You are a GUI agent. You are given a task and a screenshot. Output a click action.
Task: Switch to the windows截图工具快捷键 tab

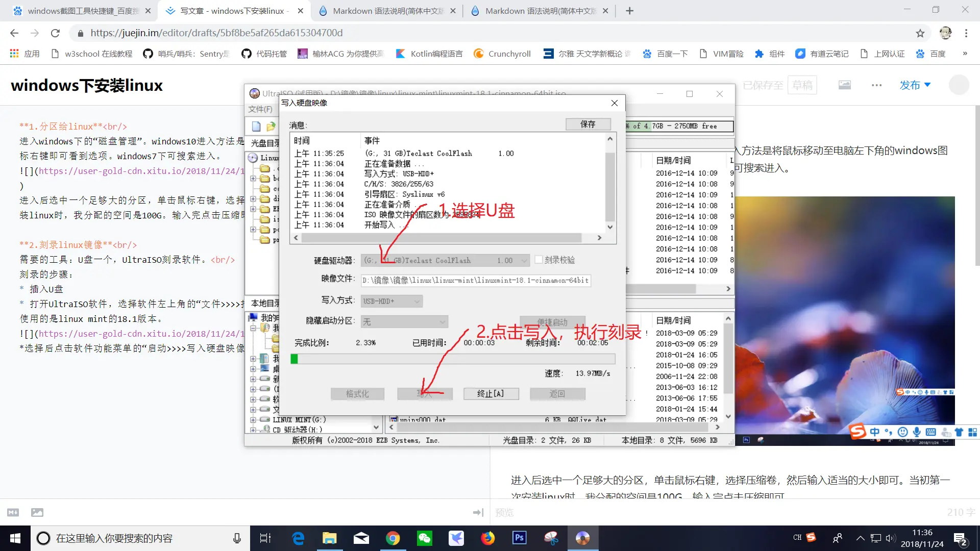82,11
